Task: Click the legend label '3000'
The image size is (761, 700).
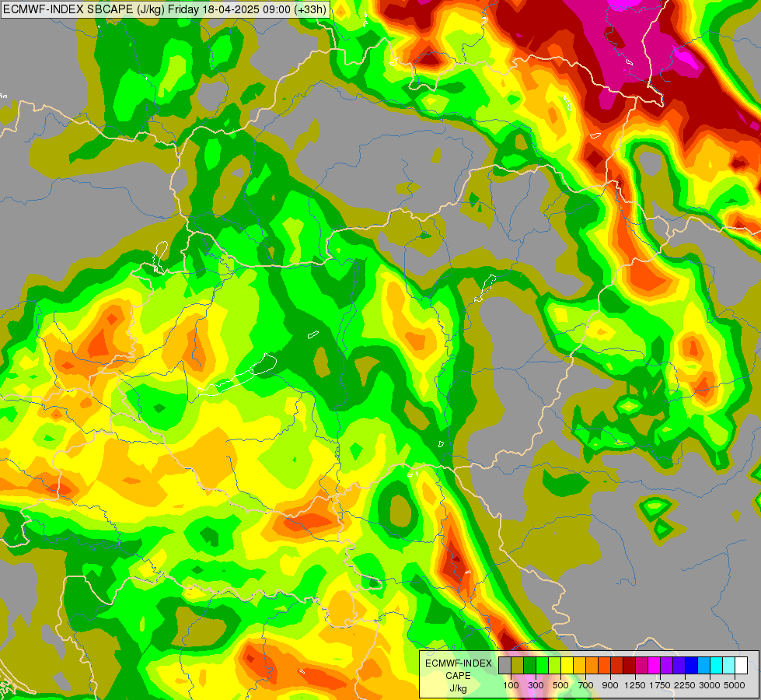Action: click(710, 685)
